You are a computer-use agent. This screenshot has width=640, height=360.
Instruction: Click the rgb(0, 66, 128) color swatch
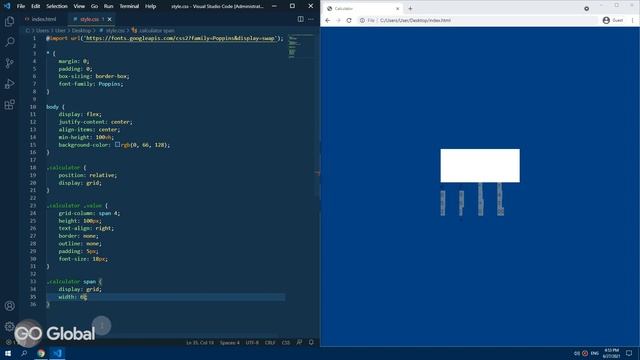[117, 144]
